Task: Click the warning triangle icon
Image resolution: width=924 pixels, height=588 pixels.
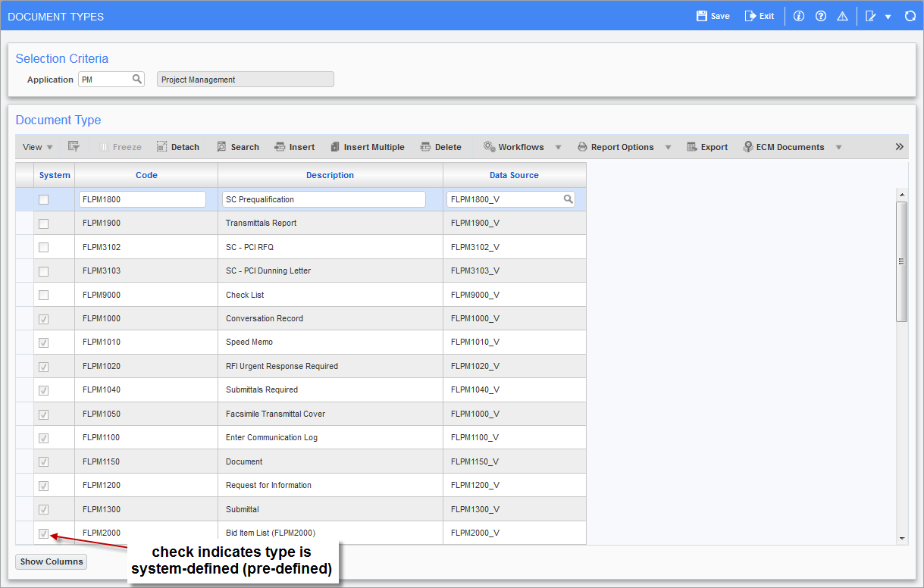Action: click(x=842, y=16)
